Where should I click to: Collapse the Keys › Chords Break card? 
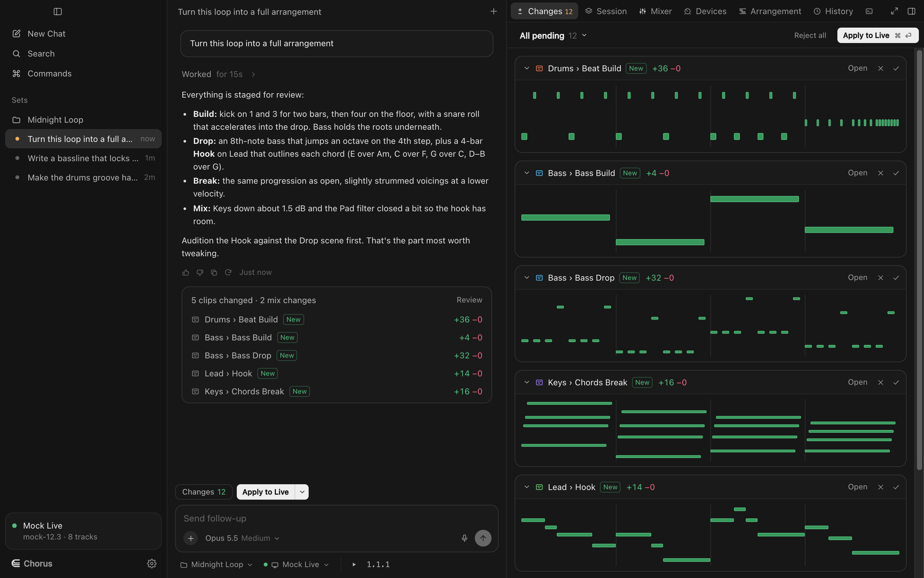tap(526, 383)
